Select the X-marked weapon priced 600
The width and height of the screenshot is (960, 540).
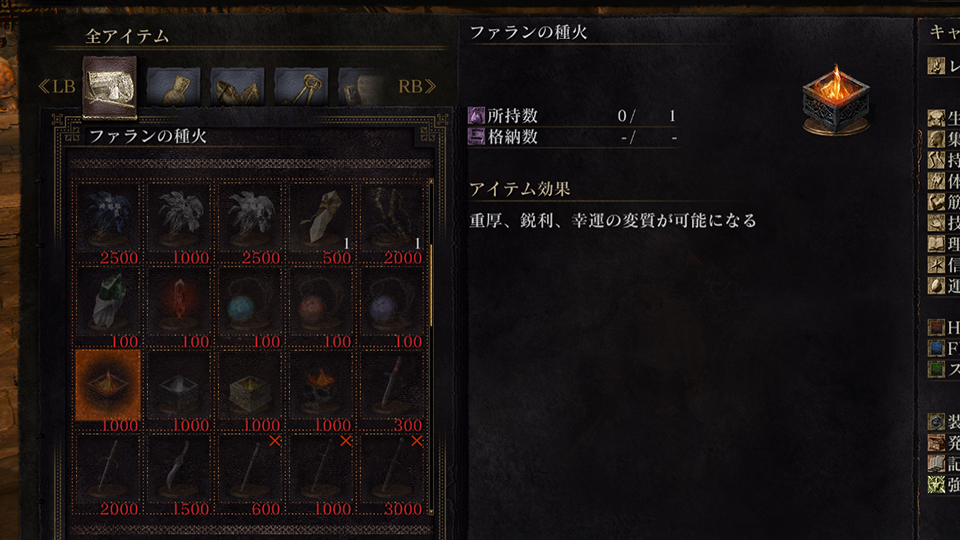[250, 470]
